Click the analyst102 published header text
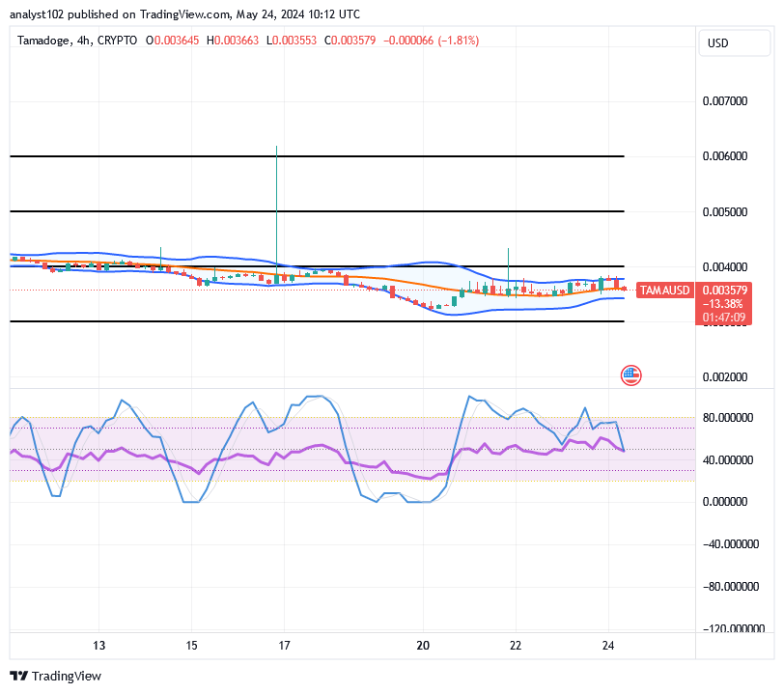Screen dimensions: 784x693 pos(184,14)
